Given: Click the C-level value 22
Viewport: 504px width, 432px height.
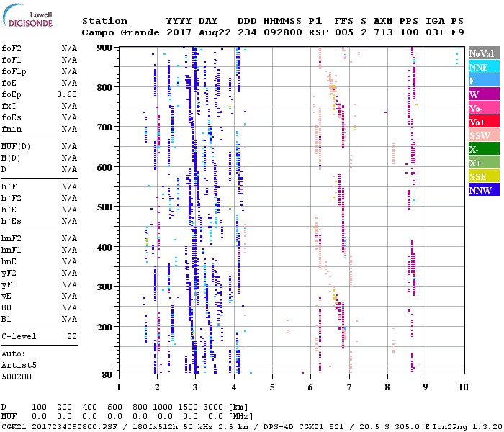Looking at the screenshot, I should coord(71,336).
